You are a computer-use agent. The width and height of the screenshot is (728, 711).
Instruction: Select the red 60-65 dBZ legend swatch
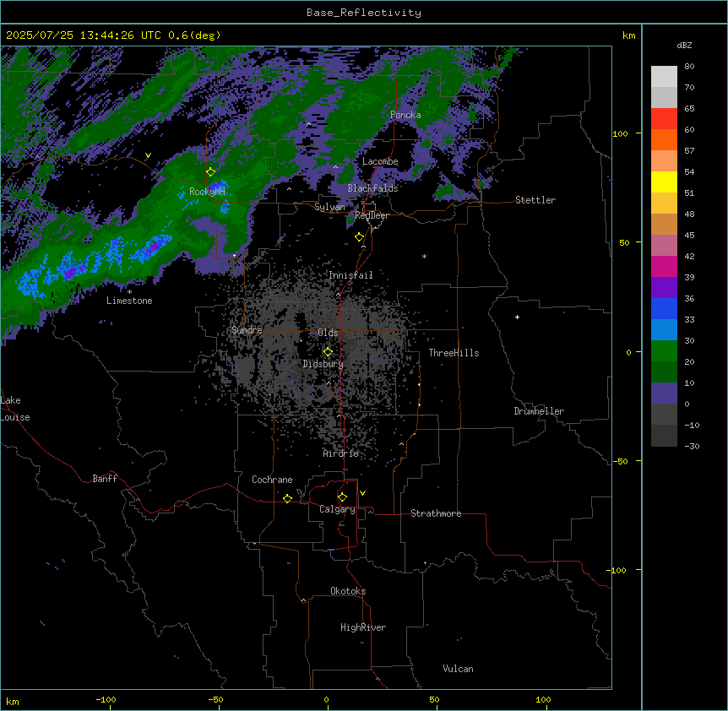point(664,119)
